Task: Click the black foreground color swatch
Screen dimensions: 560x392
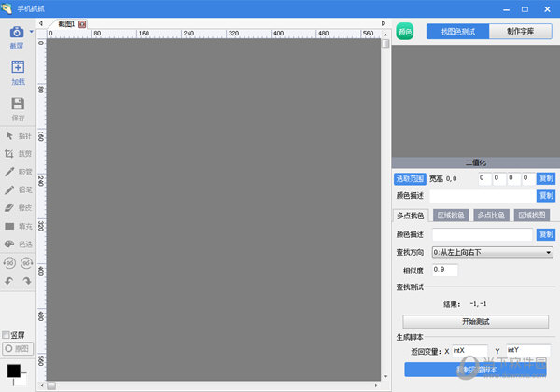Action: tap(15, 371)
